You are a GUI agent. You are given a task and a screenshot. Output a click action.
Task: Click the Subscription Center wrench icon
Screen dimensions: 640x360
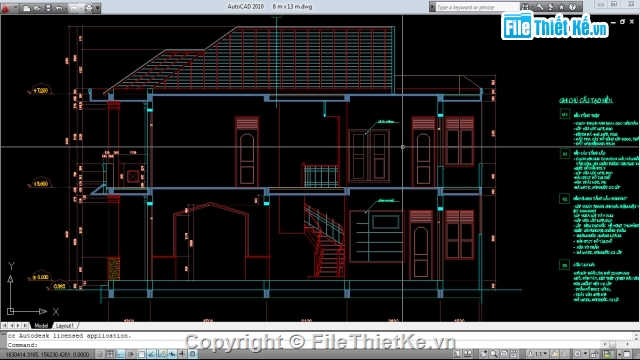coord(540,7)
